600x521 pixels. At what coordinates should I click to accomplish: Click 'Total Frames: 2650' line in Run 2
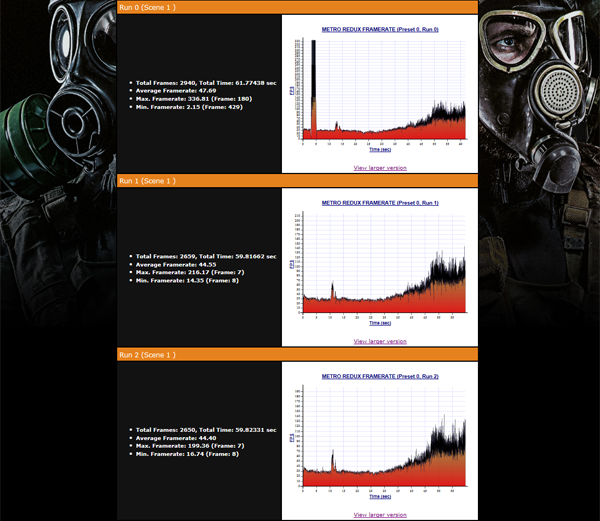(x=206, y=430)
